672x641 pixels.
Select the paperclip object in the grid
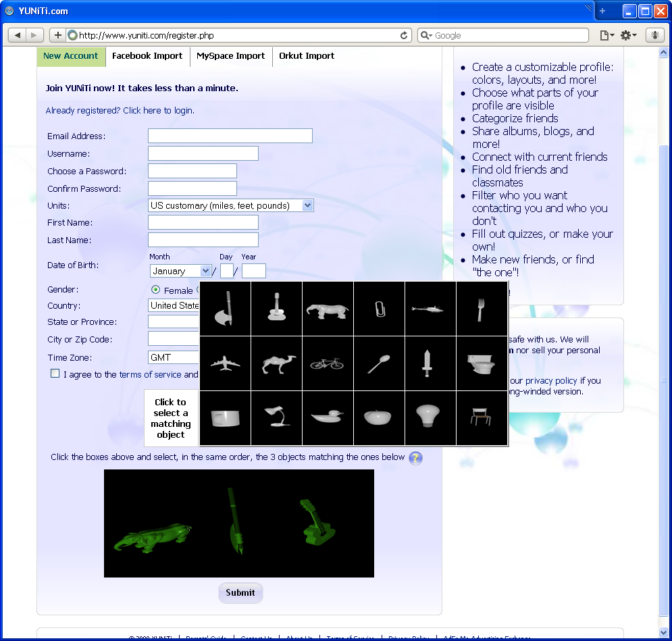tap(379, 309)
